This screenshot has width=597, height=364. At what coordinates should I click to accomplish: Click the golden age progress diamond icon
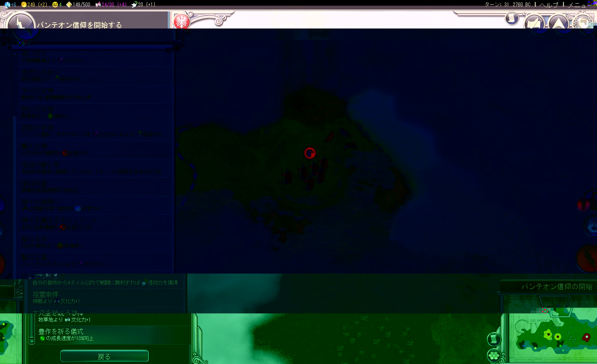click(69, 5)
